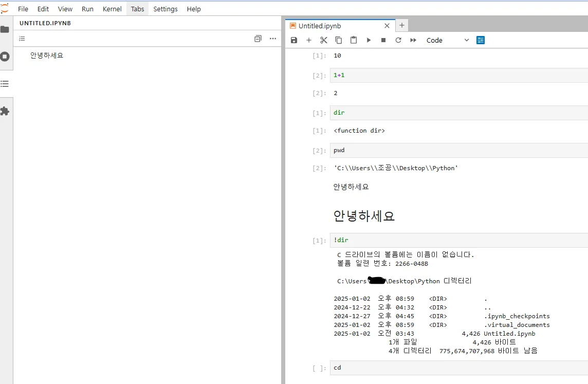Click the 1+1 code cell input
The image size is (588, 384).
(x=459, y=76)
